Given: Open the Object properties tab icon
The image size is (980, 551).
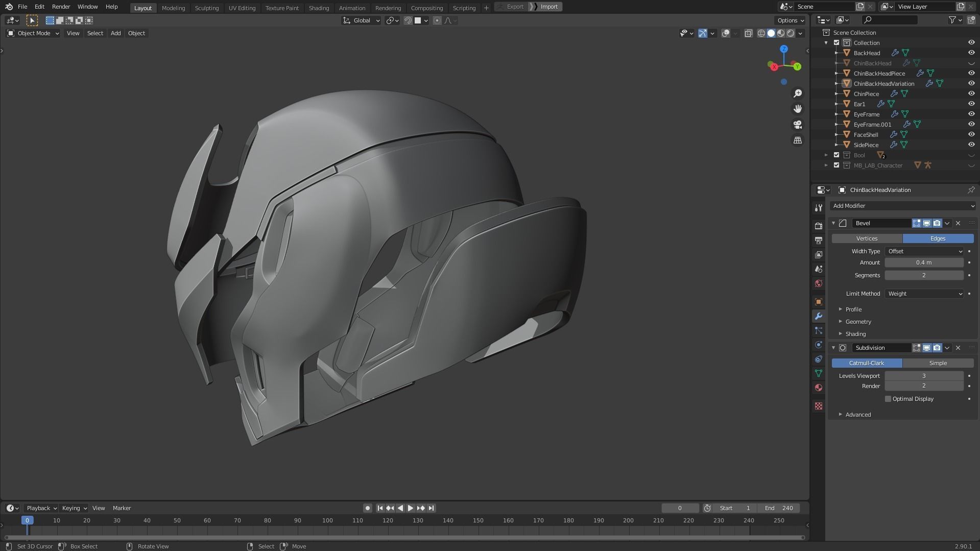Looking at the screenshot, I should [819, 302].
